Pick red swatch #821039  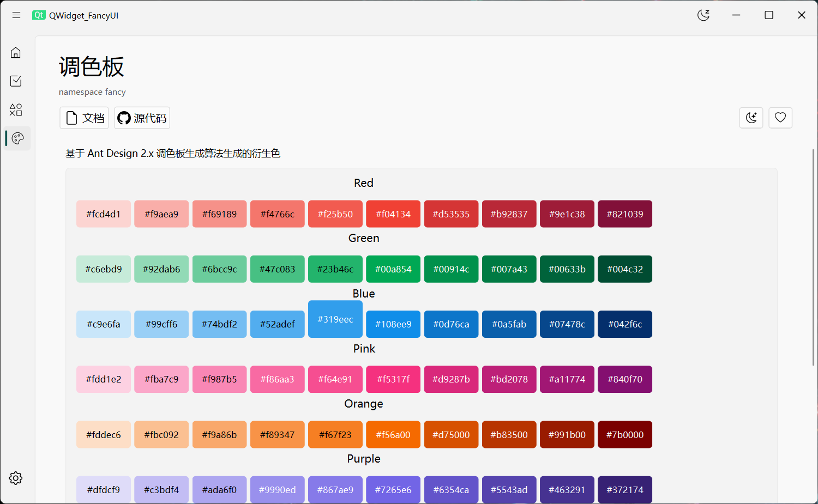pyautogui.click(x=625, y=214)
